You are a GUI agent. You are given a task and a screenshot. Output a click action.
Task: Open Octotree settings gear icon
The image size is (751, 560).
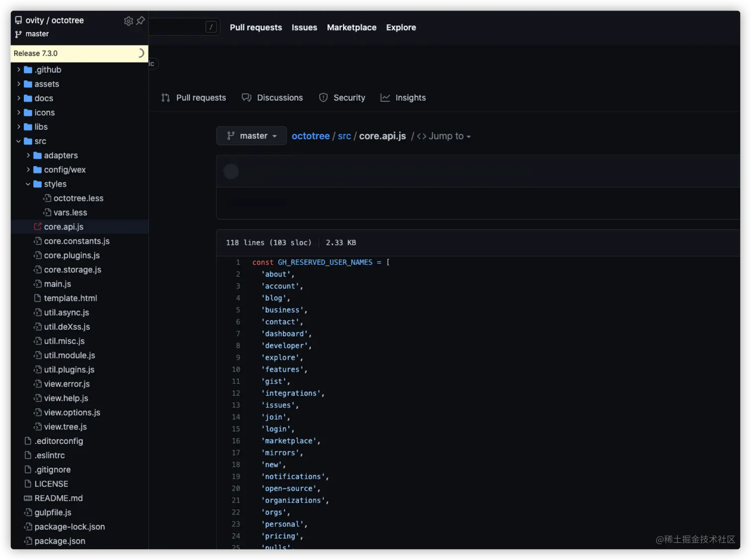(x=128, y=21)
